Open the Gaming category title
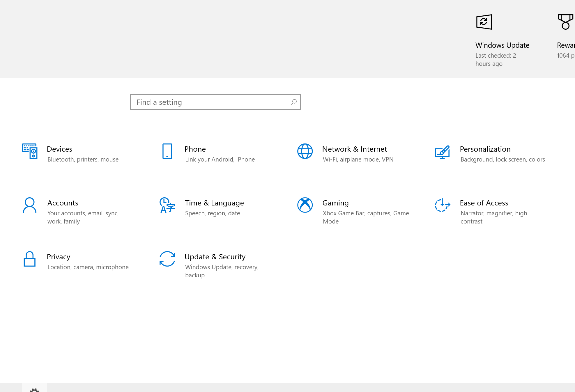Screen dimensions: 575x392 (335, 203)
